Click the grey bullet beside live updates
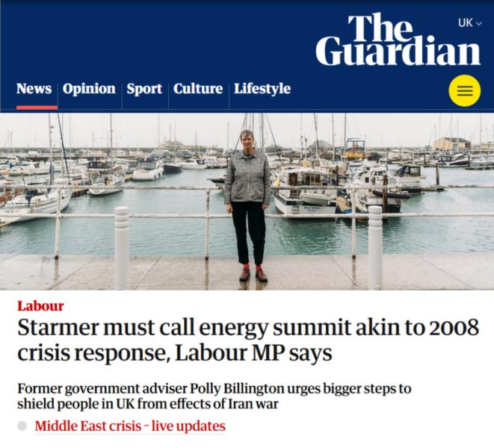The image size is (494, 448). pos(22,426)
